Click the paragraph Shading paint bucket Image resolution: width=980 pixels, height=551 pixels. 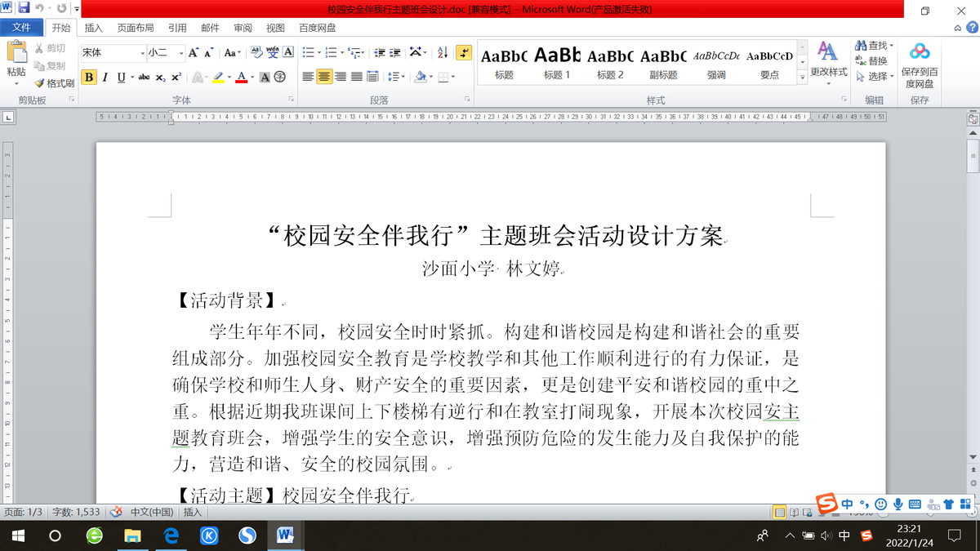420,78
